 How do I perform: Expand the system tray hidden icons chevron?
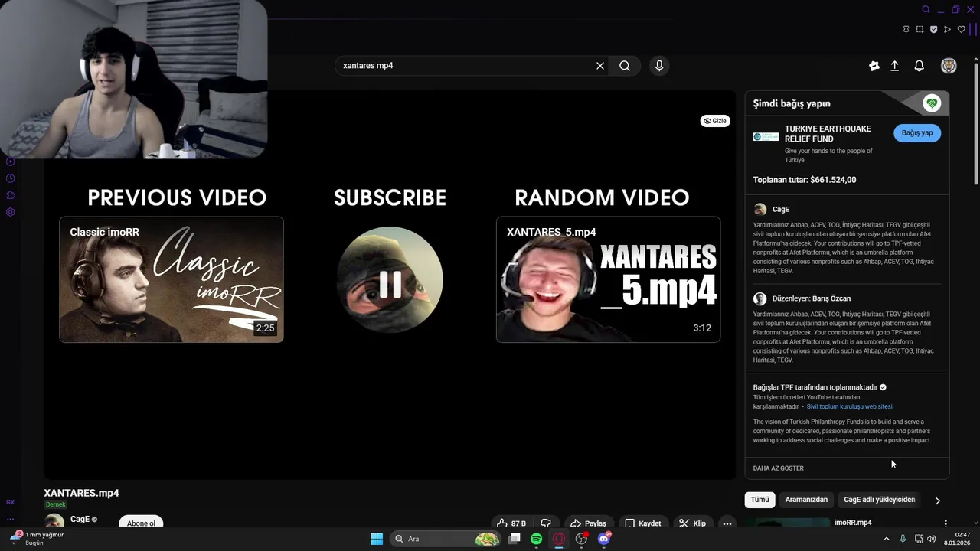point(887,539)
